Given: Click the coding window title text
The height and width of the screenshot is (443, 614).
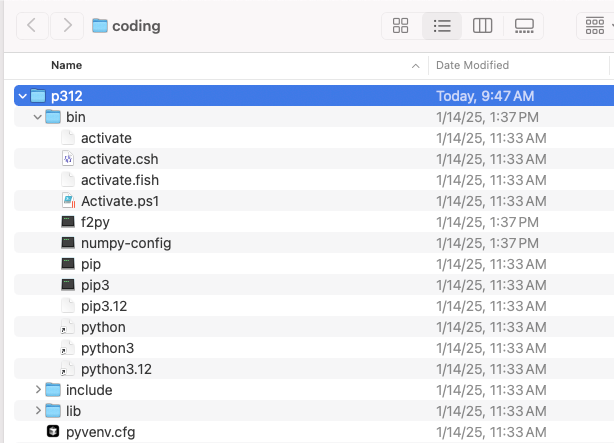Looking at the screenshot, I should pos(136,26).
